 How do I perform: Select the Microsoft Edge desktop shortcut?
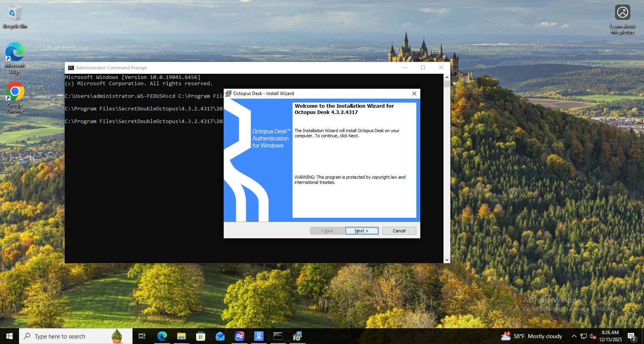click(x=15, y=58)
